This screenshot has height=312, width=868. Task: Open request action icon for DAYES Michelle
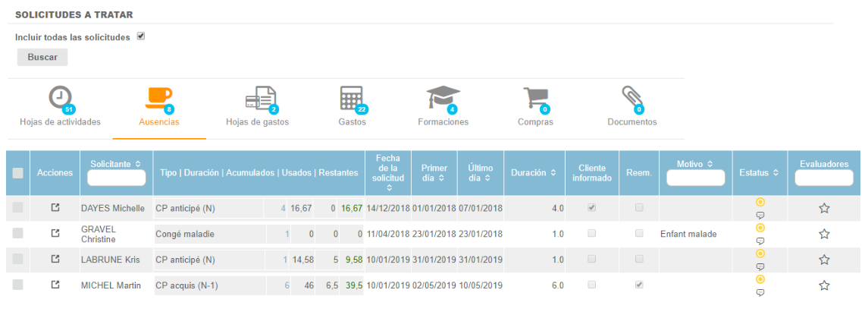[55, 208]
